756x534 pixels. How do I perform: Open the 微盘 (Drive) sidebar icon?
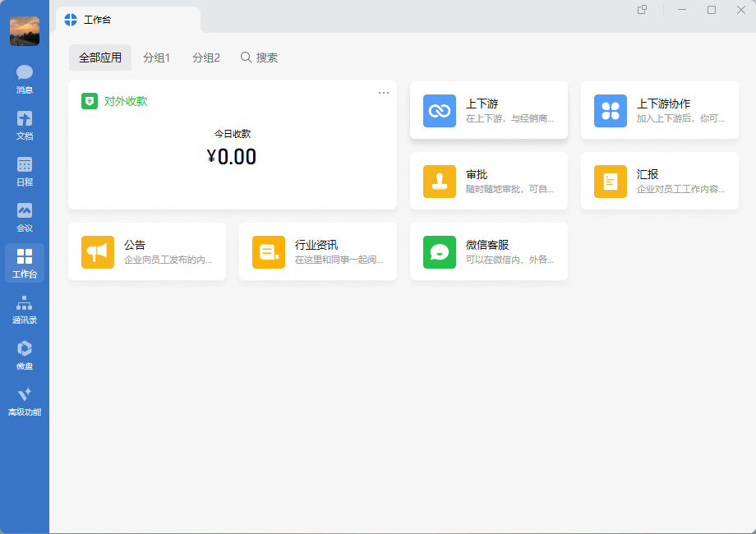[x=25, y=355]
